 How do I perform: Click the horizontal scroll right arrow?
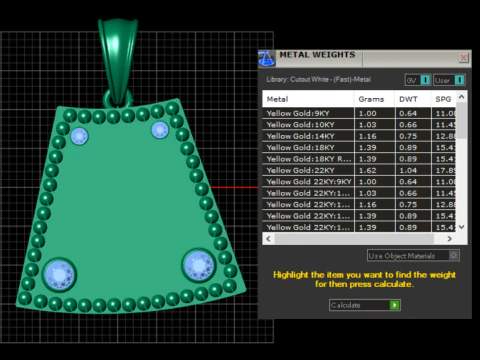coord(450,239)
